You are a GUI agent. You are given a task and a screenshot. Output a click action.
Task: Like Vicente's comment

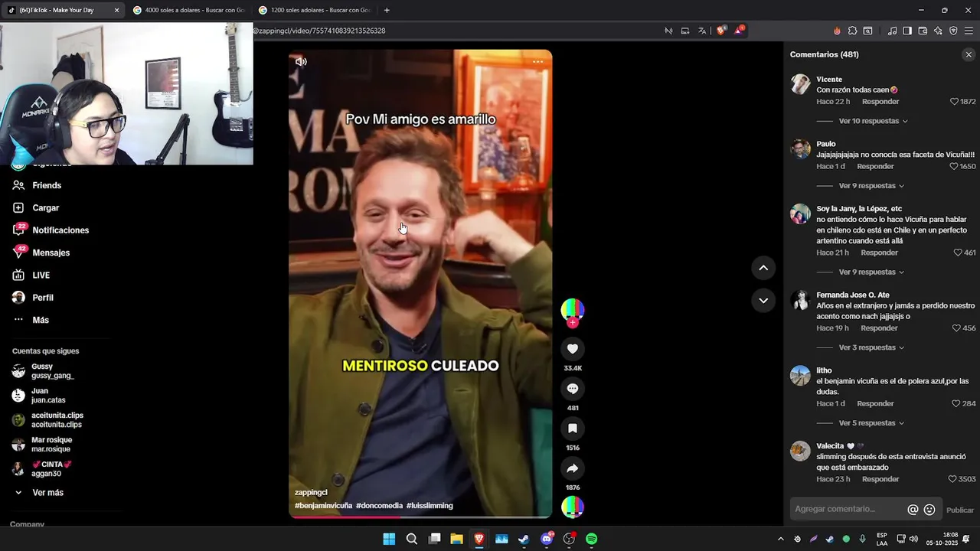coord(954,102)
